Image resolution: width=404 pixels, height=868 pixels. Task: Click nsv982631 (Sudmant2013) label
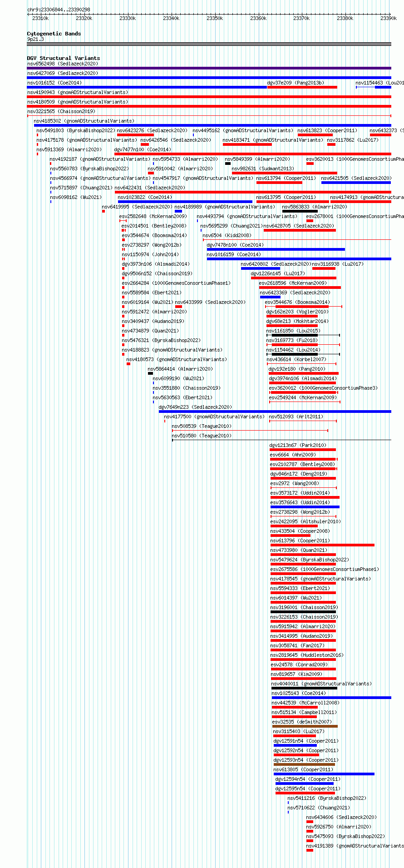point(263,169)
